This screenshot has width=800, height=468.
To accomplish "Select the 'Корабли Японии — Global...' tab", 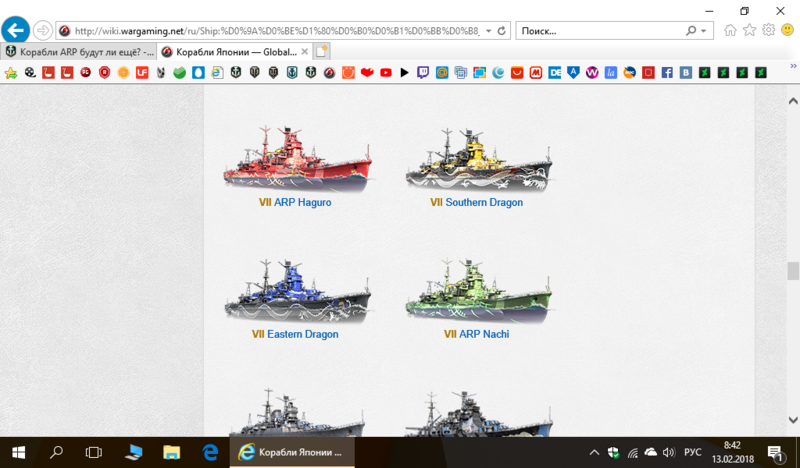I will 236,52.
